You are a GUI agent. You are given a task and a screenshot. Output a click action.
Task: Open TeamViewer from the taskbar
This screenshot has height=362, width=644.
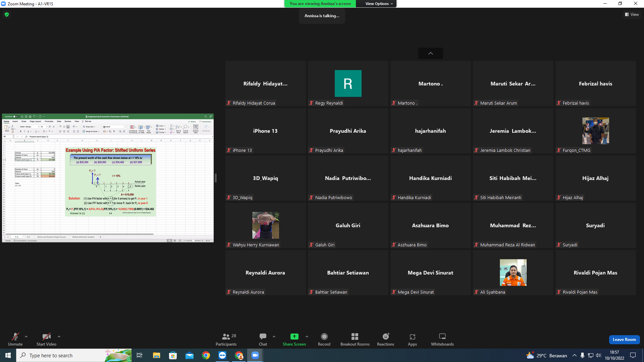[x=222, y=355]
